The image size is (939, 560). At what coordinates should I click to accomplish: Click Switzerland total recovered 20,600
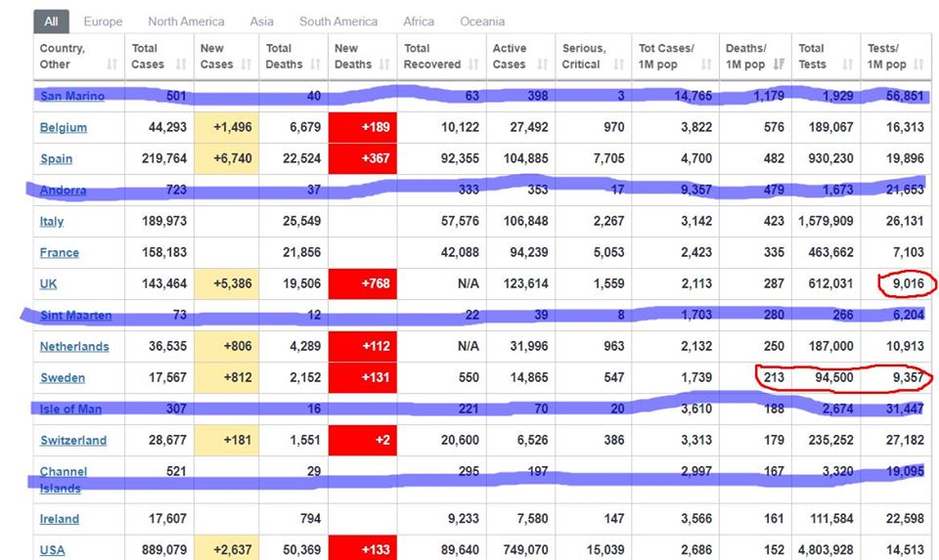[x=460, y=441]
